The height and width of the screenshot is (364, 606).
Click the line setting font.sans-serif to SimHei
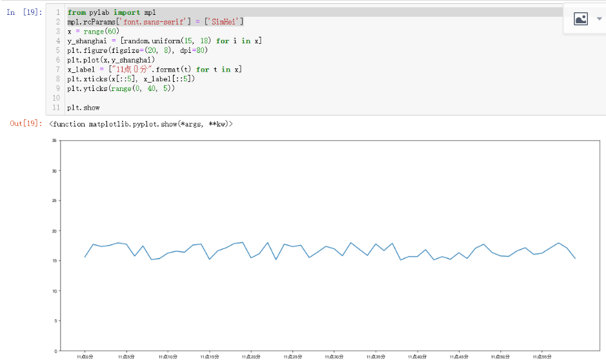(x=156, y=22)
